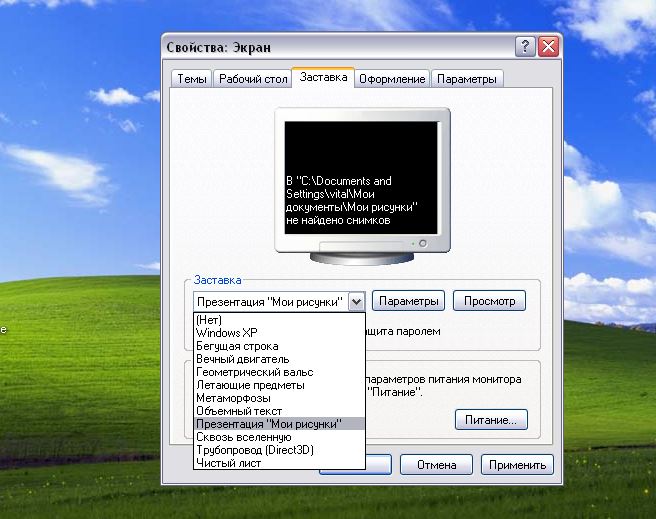Viewport: 656px width, 519px height.
Task: Click the Параметры screensaver settings button
Action: (408, 301)
